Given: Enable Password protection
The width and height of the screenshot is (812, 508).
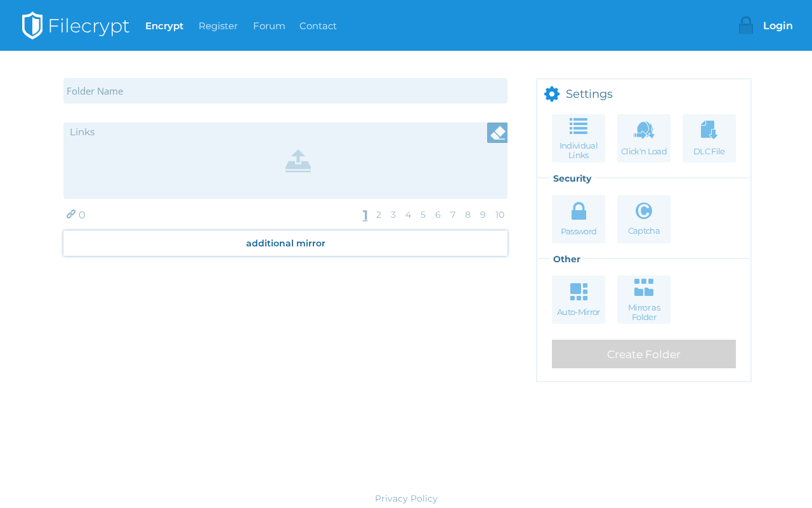Looking at the screenshot, I should [x=579, y=219].
